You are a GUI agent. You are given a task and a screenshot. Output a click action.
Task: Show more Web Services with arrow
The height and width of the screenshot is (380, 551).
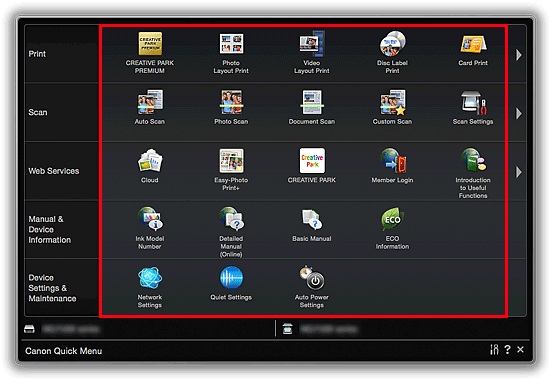tap(519, 172)
